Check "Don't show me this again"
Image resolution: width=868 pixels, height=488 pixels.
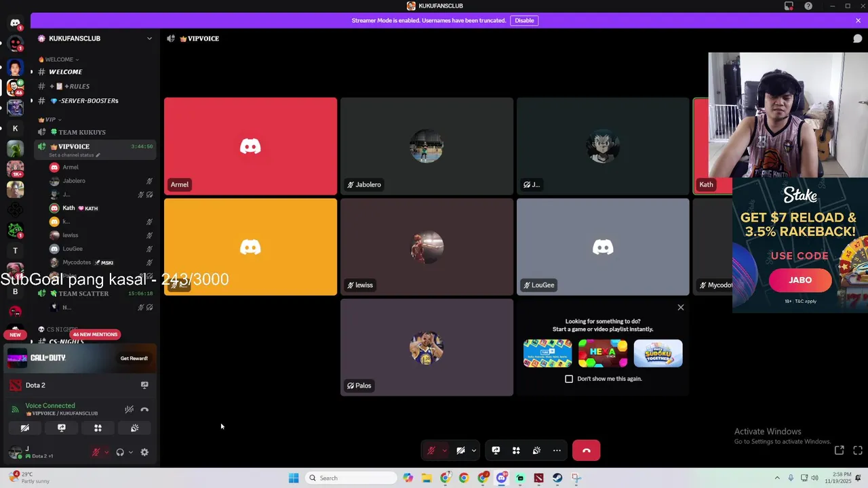click(569, 379)
